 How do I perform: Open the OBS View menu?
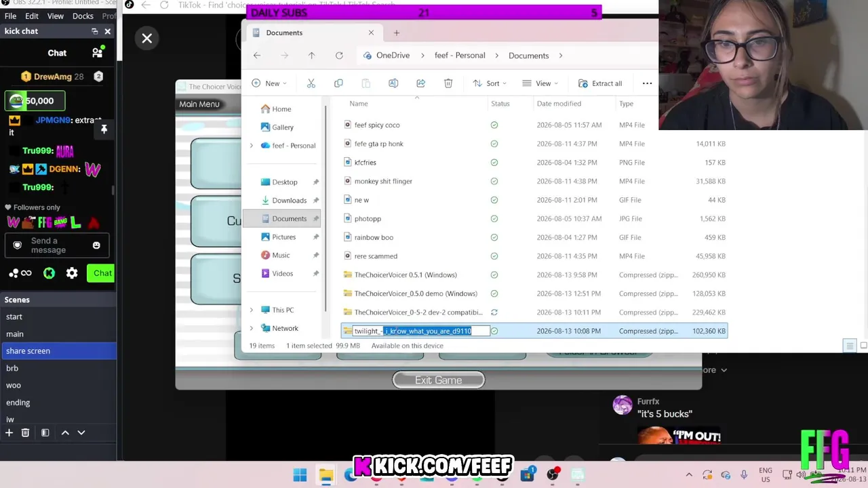[x=56, y=16]
